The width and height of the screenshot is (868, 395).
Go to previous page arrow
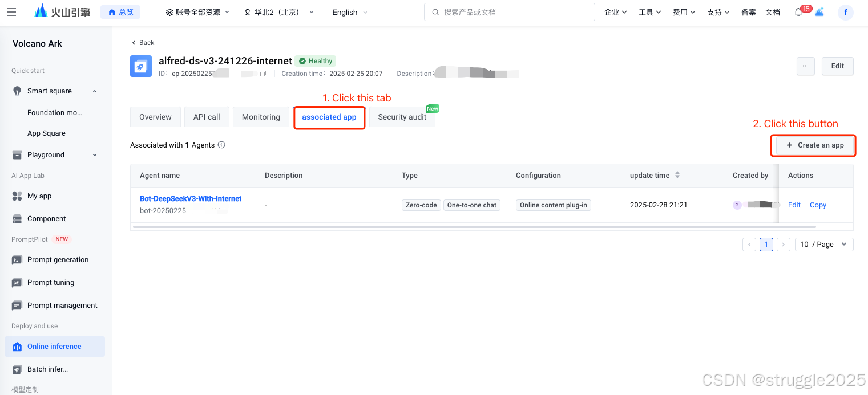pyautogui.click(x=749, y=245)
